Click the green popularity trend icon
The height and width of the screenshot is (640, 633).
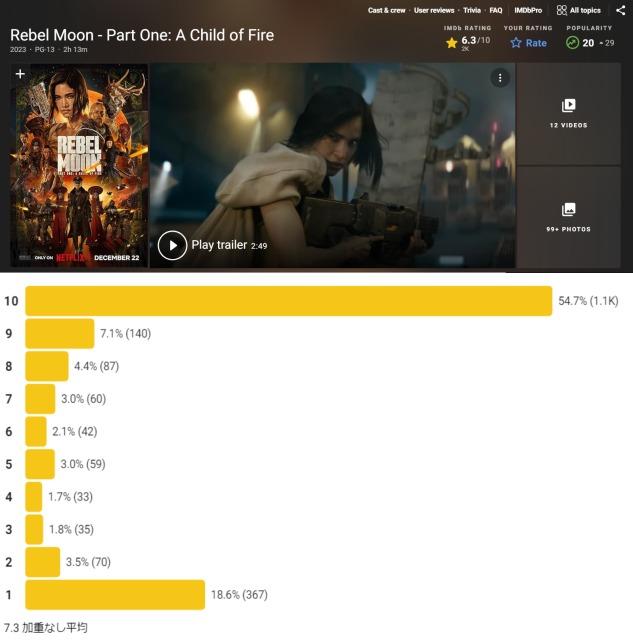point(572,43)
